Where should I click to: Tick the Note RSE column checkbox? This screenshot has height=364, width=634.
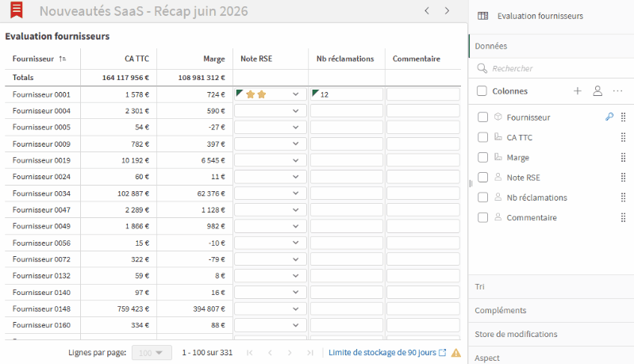[x=482, y=178]
